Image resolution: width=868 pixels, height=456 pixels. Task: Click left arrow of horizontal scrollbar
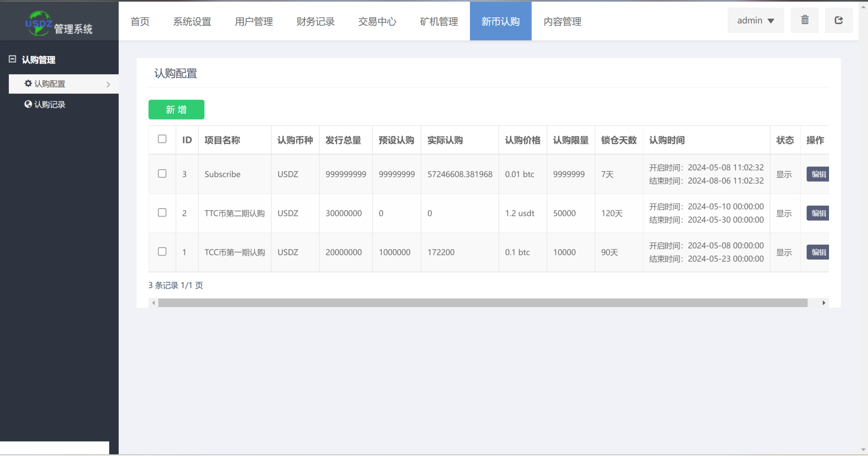(x=153, y=303)
